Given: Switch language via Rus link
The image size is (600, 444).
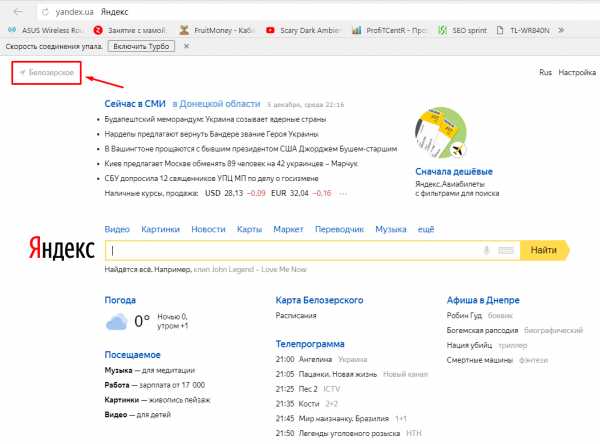Looking at the screenshot, I should [545, 72].
